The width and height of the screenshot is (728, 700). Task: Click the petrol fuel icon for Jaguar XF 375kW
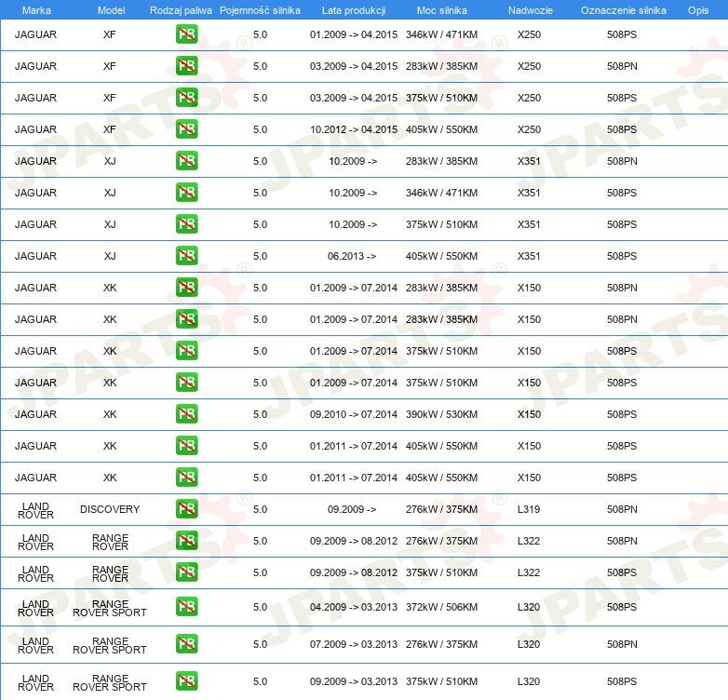pos(186,98)
